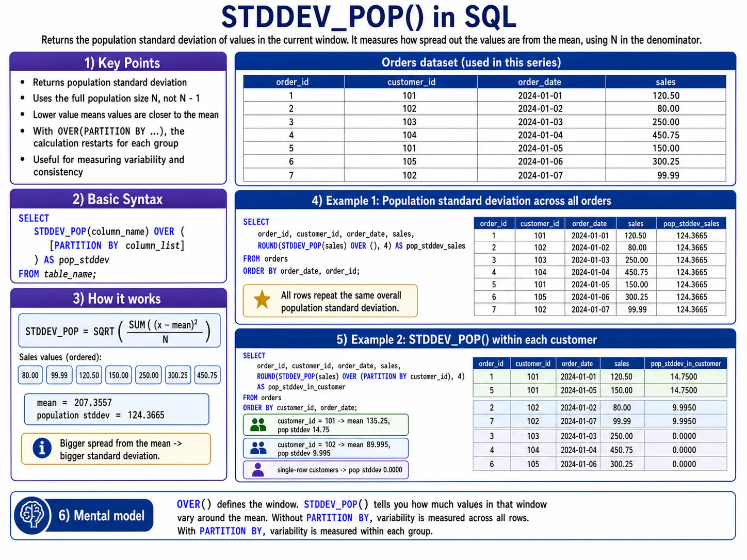Click the 99.99 sales value chip

59,375
